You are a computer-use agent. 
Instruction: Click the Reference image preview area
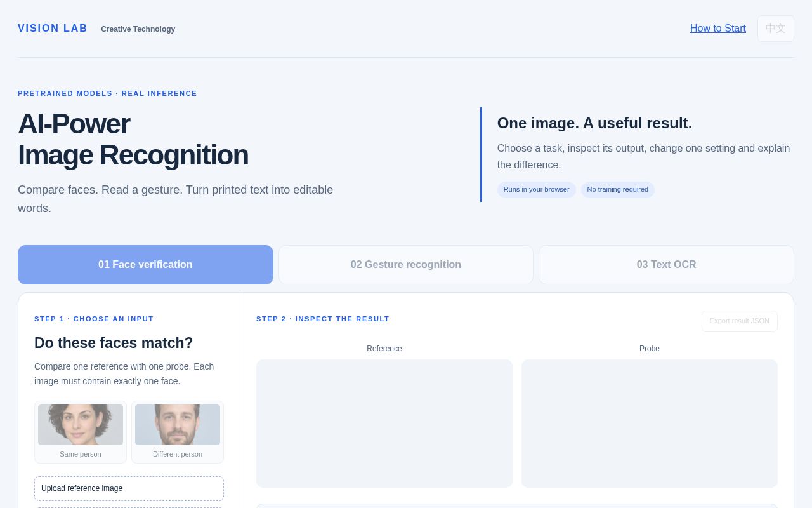point(384,424)
